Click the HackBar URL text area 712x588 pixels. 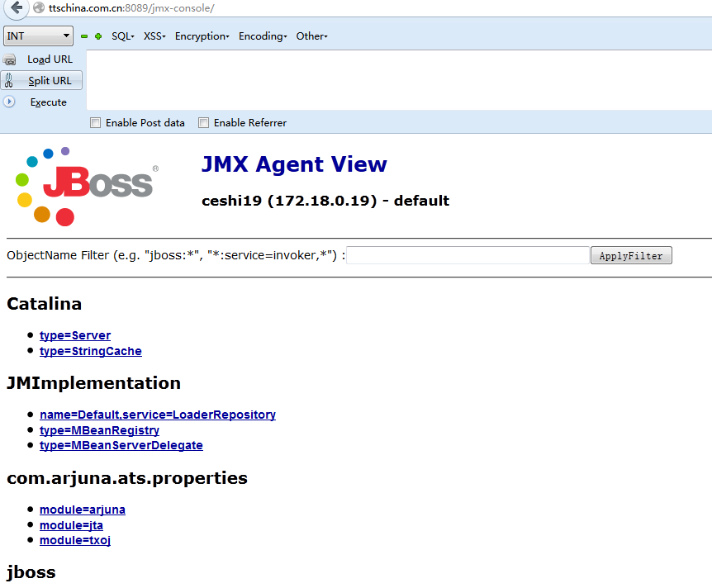pos(399,80)
